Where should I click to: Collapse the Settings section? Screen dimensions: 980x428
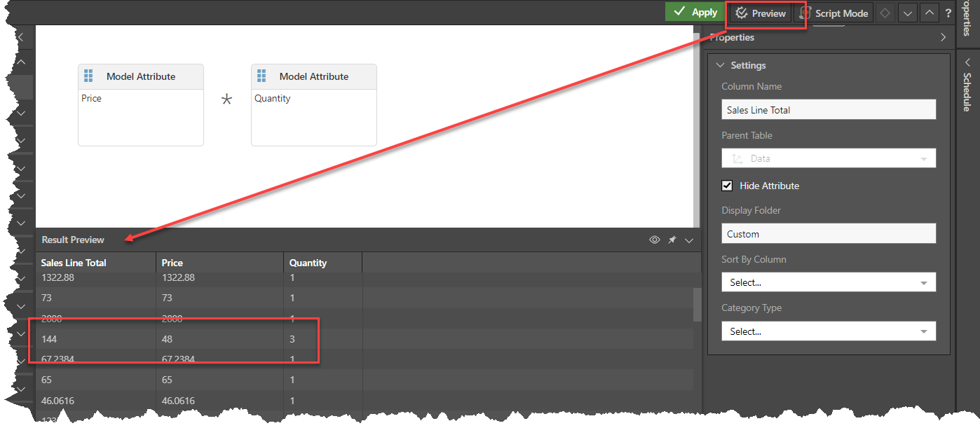720,65
